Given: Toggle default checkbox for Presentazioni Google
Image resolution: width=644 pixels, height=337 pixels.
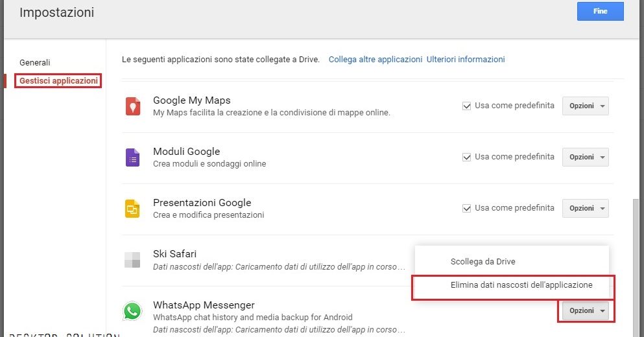Looking at the screenshot, I should (466, 208).
